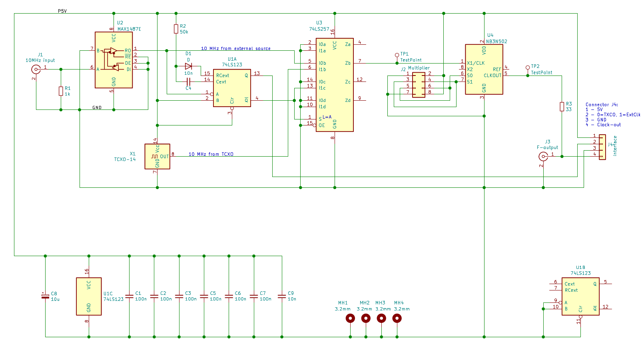Viewport: 644px width, 360px height.
Task: Select the 74LS257 multiplexer U3 body
Action: [x=335, y=85]
